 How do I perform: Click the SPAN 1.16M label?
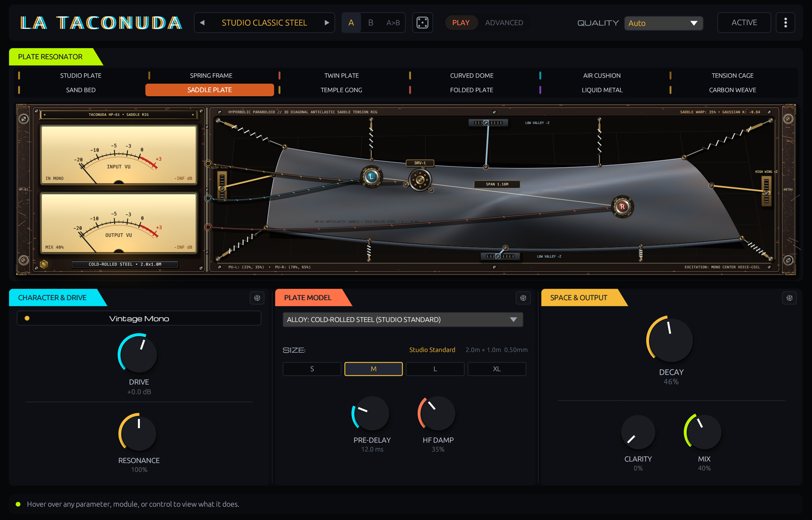[497, 184]
